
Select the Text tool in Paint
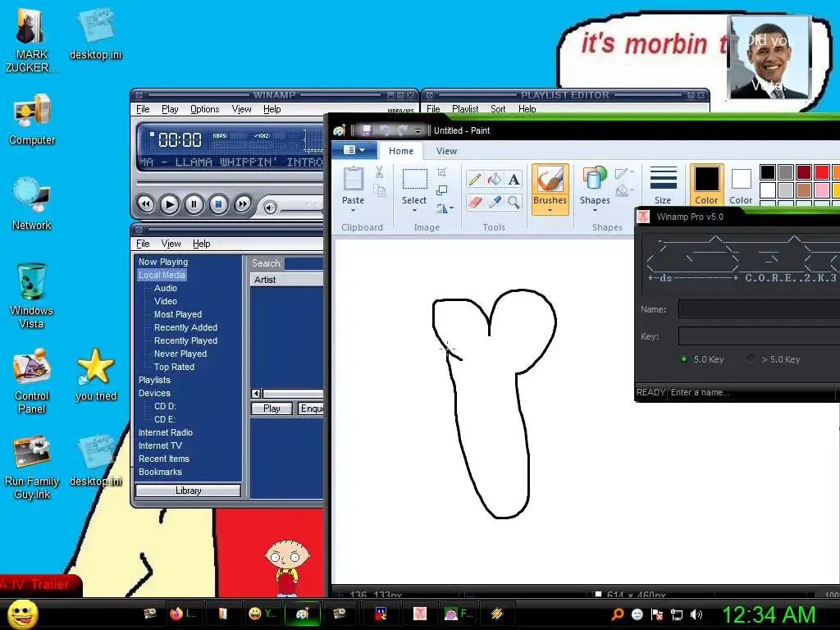point(514,180)
